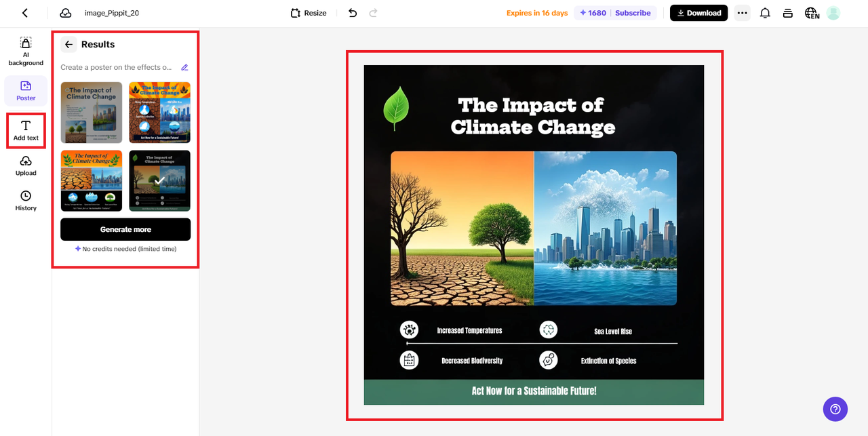Image resolution: width=868 pixels, height=436 pixels.
Task: Open the Upload panel
Action: [25, 165]
